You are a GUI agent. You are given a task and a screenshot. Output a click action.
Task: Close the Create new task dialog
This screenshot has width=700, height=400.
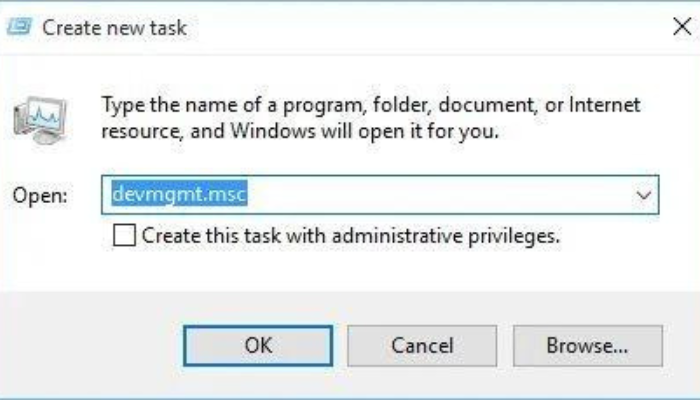(x=681, y=27)
